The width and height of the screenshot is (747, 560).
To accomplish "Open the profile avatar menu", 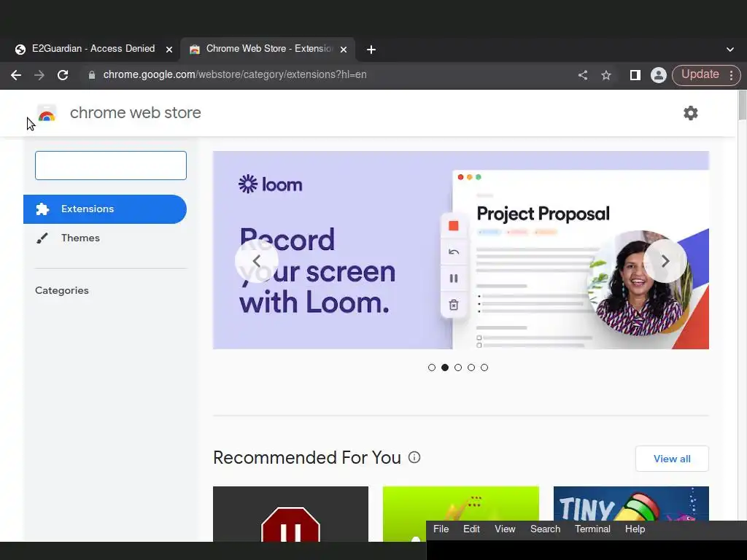I will pyautogui.click(x=659, y=75).
